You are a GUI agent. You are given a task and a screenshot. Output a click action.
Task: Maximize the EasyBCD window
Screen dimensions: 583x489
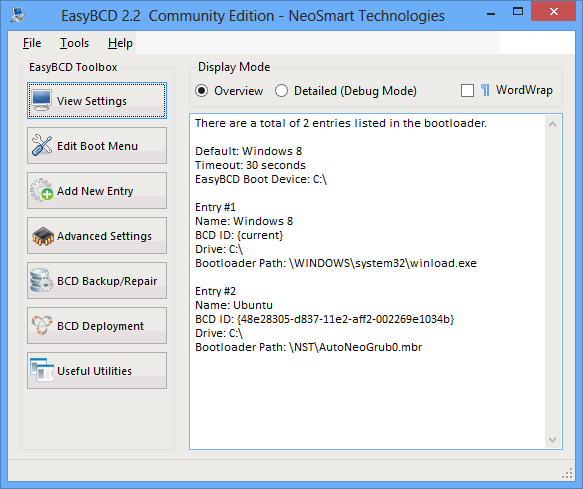518,12
